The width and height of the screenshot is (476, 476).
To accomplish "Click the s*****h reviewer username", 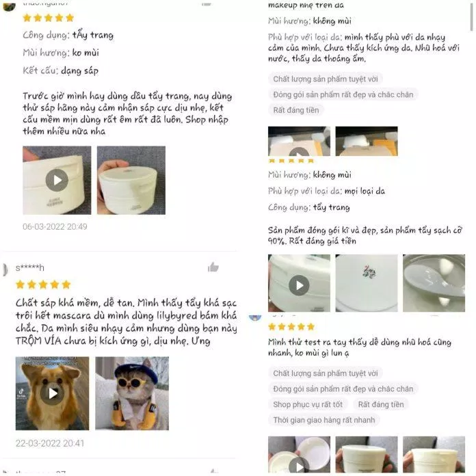I will (x=30, y=268).
